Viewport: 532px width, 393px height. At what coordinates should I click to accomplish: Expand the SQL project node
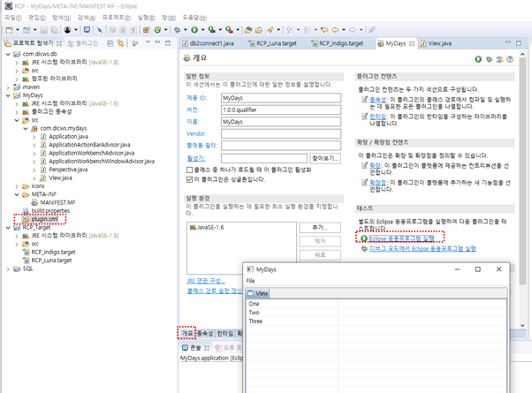8,269
